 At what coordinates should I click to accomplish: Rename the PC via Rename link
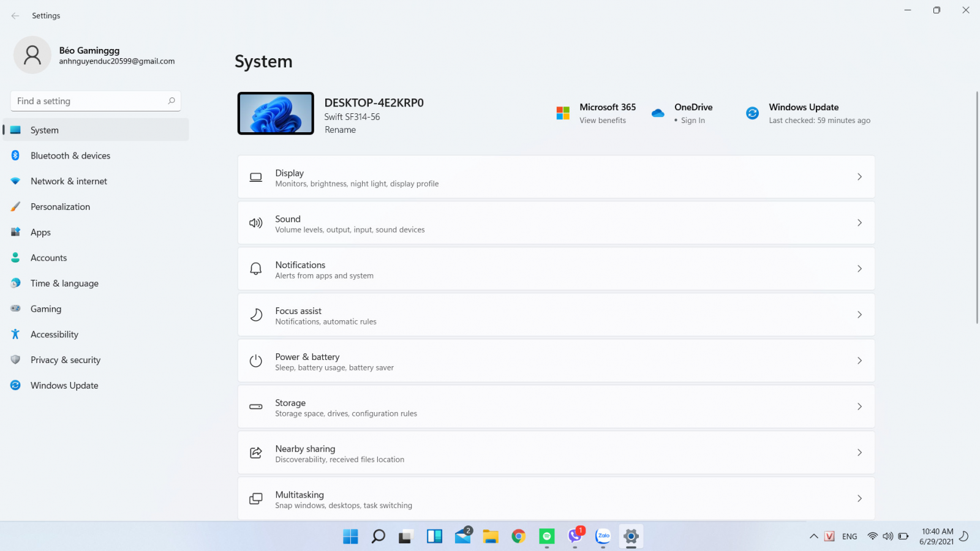click(340, 130)
